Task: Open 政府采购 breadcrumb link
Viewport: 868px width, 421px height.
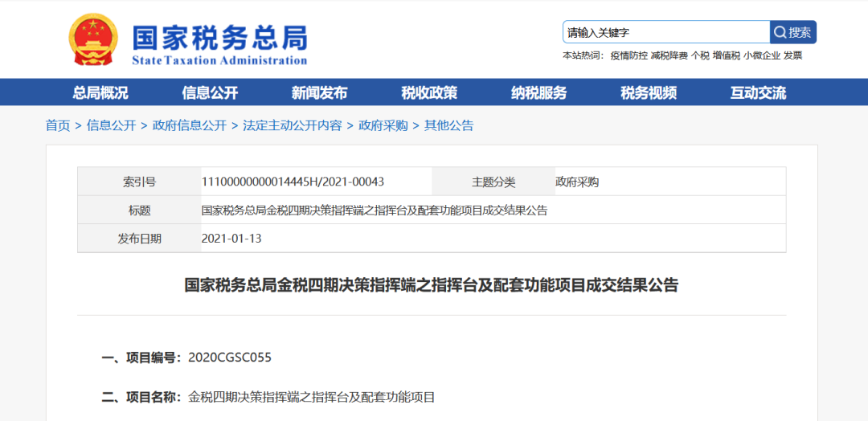Action: click(x=383, y=125)
